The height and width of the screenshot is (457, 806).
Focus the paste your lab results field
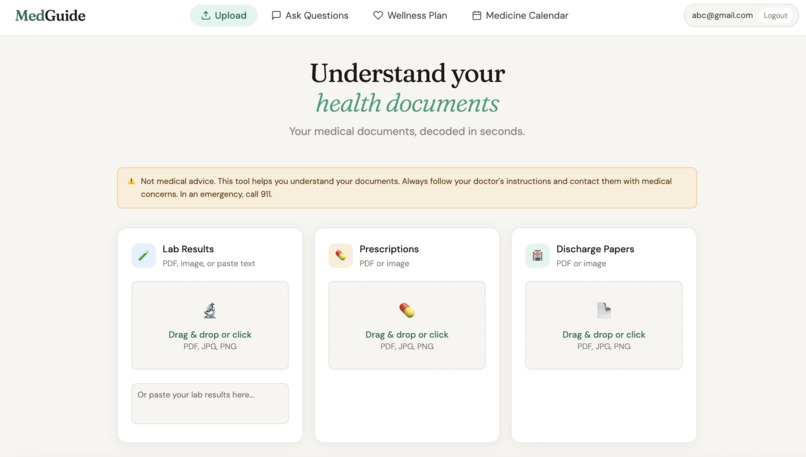point(210,404)
